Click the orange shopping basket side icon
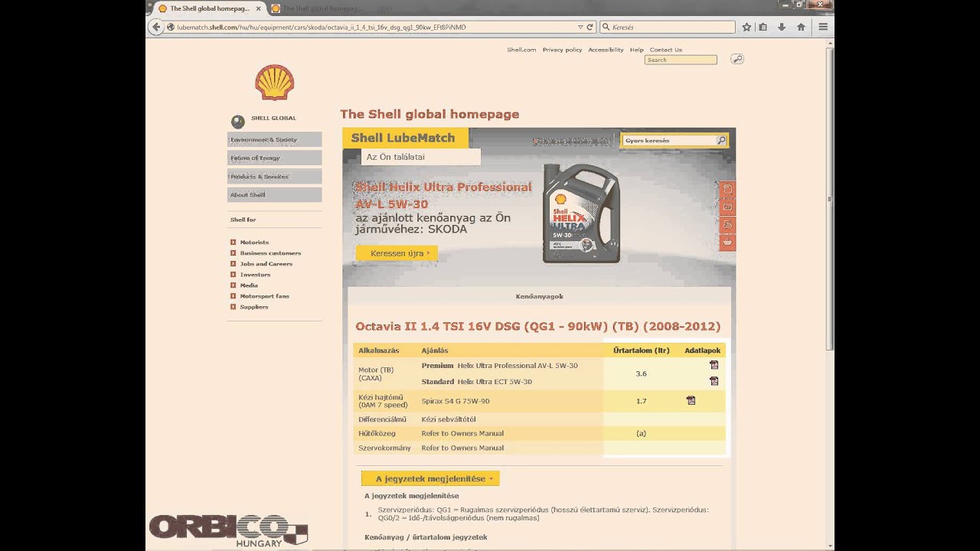This screenshot has height=551, width=980. (727, 242)
